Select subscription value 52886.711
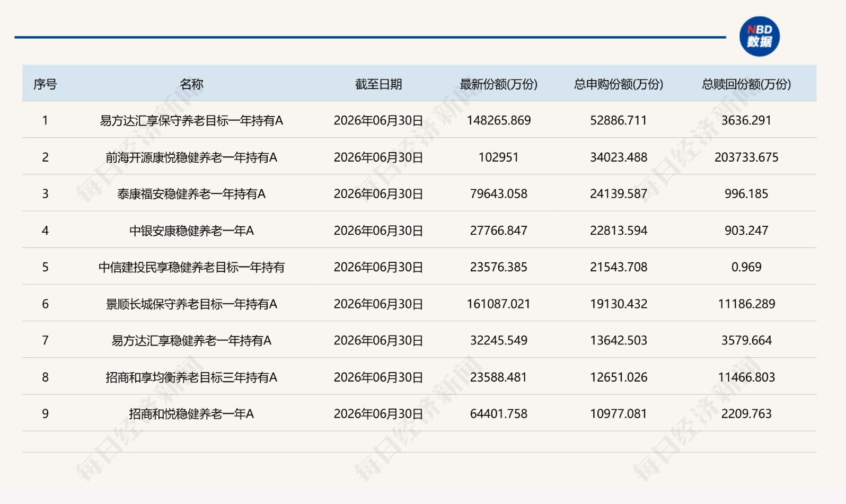 pyautogui.click(x=619, y=120)
